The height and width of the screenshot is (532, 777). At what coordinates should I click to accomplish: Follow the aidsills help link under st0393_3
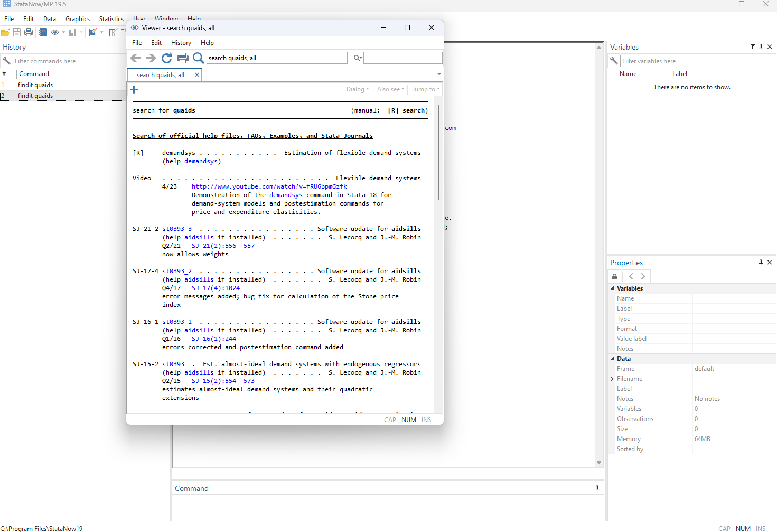199,237
